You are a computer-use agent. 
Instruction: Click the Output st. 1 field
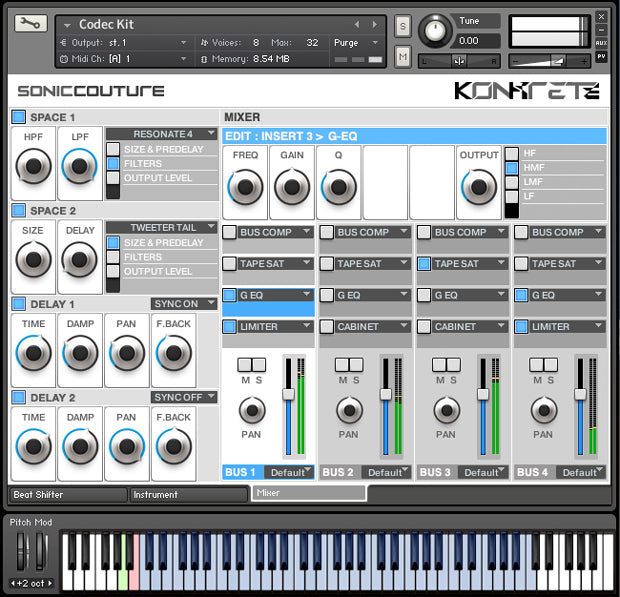click(x=123, y=43)
